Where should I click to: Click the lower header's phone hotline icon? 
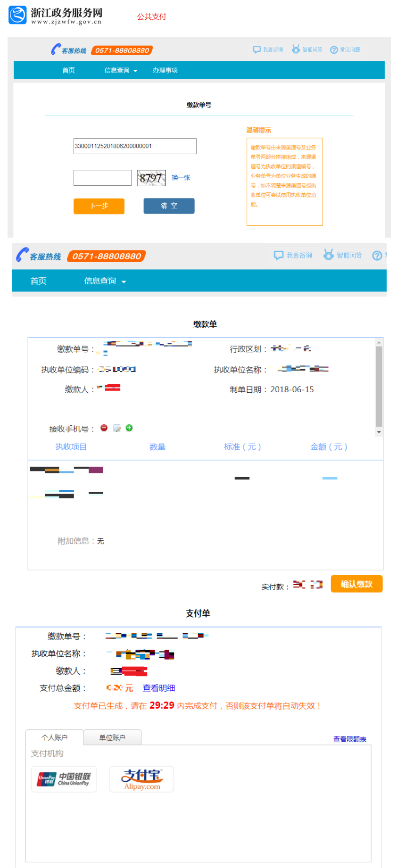coord(22,255)
